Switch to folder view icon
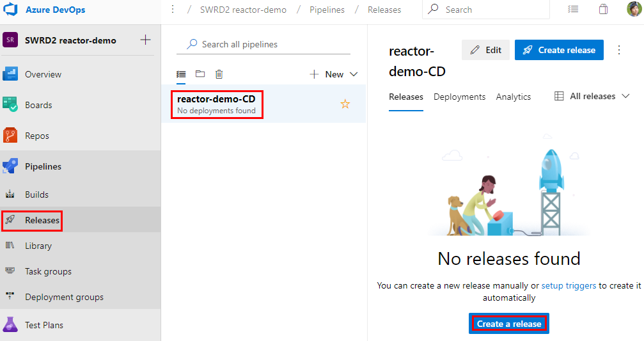Image resolution: width=644 pixels, height=341 pixels. coord(200,74)
